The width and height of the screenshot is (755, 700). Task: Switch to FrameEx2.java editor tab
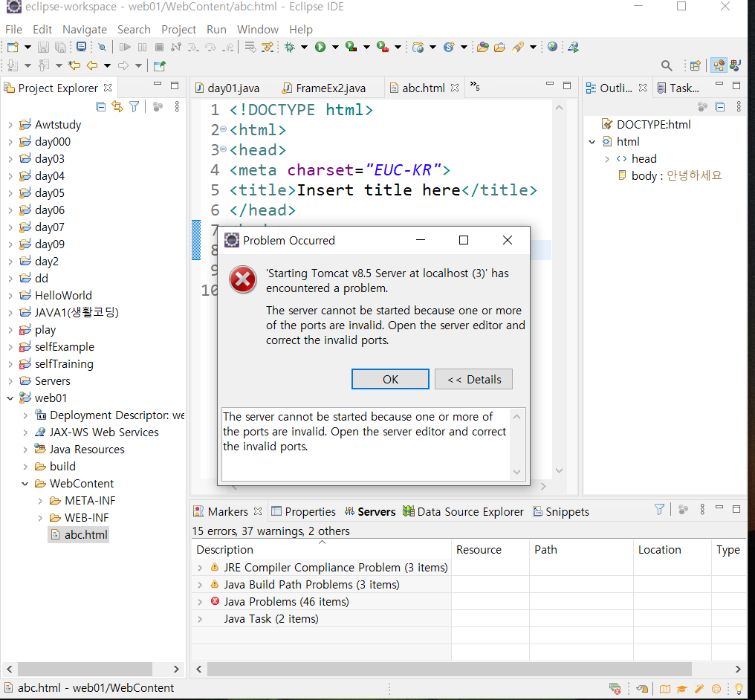point(323,88)
